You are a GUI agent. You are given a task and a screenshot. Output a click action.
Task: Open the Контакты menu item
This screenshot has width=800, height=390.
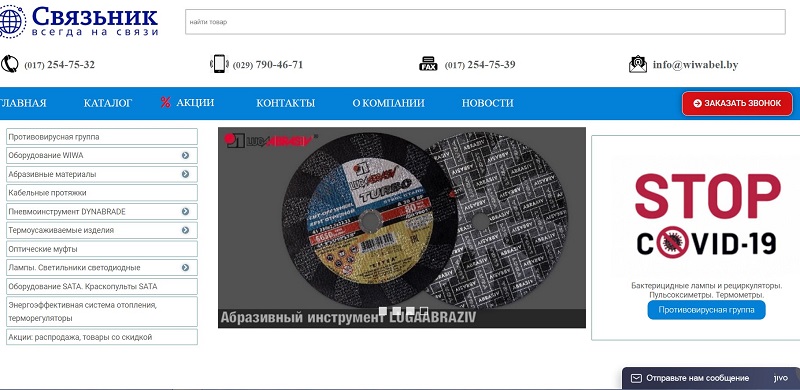coord(285,103)
